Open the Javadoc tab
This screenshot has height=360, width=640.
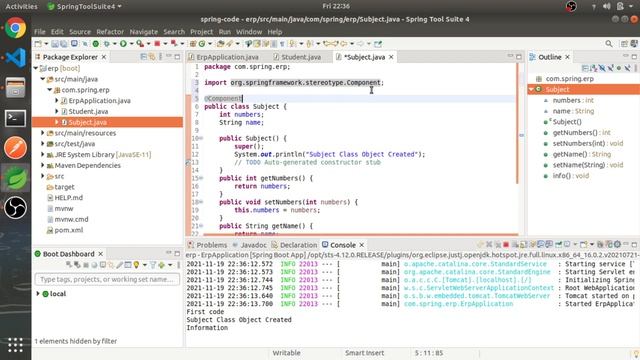coord(249,245)
